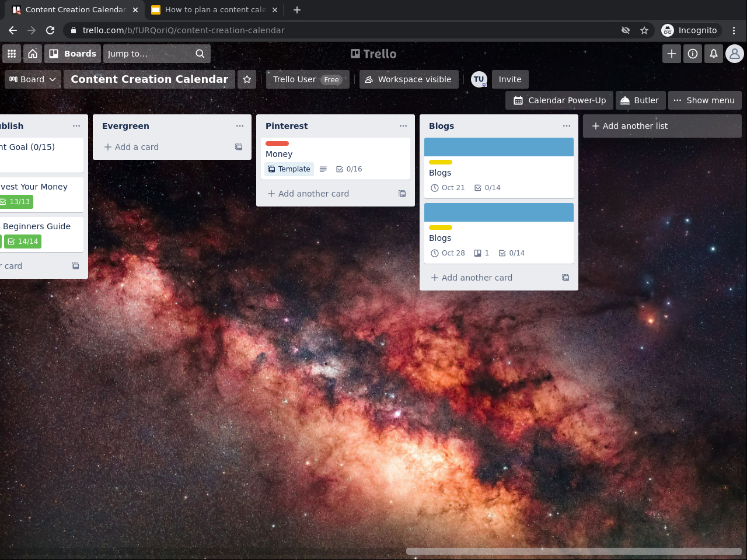Click the horizontal scrollbar at bottom
Viewport: 747px width, 560px height.
[x=574, y=551]
